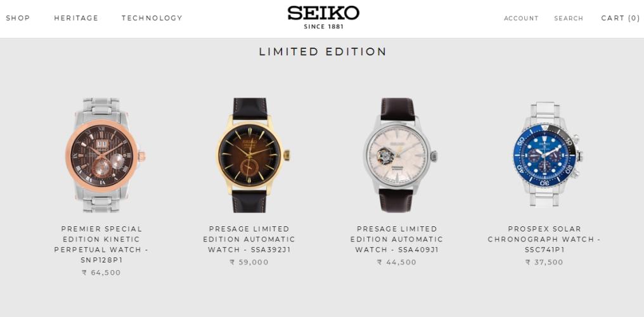This screenshot has height=317, width=644.
Task: Open Prospex Solar Chronograph SSC741P1 title
Action: [x=544, y=239]
